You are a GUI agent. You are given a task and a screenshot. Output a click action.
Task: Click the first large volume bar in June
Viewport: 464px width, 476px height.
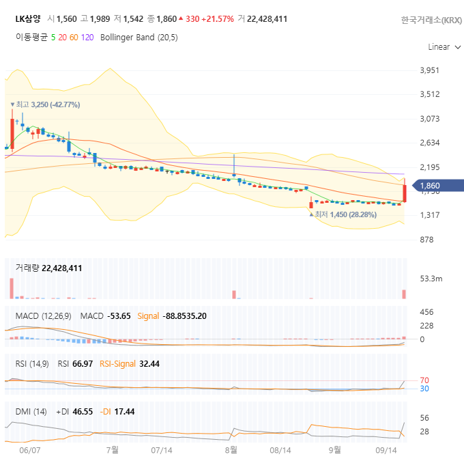pos(12,288)
